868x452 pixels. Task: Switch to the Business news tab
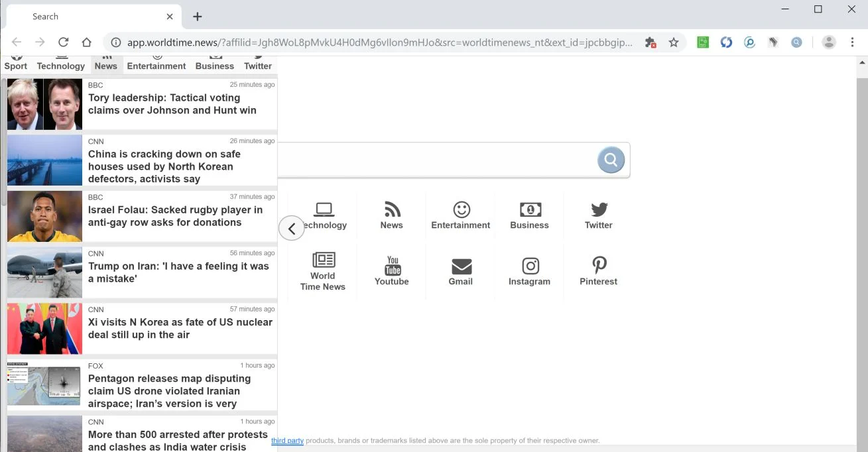click(x=215, y=64)
